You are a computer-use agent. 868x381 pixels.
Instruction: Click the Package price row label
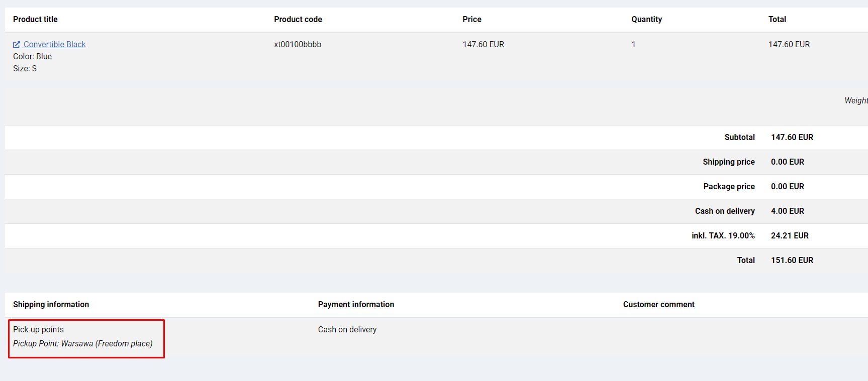pos(729,187)
